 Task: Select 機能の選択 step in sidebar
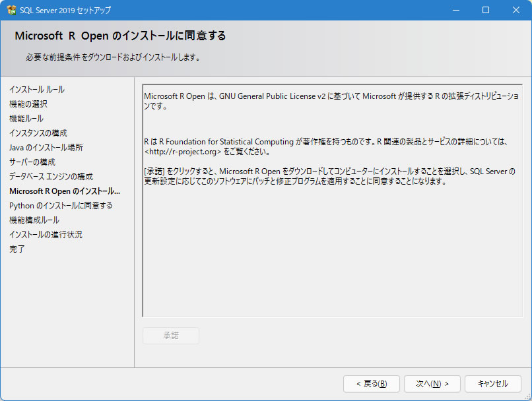point(28,104)
